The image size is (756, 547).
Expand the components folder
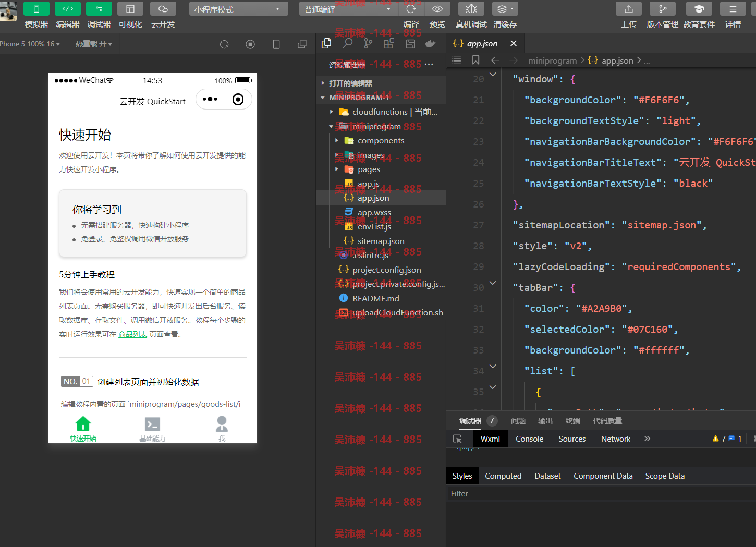click(381, 140)
